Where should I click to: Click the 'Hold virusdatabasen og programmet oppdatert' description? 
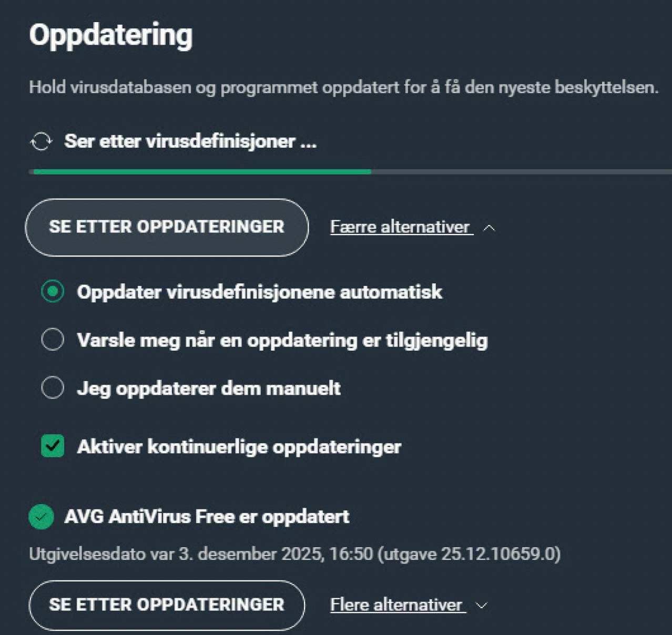[343, 87]
